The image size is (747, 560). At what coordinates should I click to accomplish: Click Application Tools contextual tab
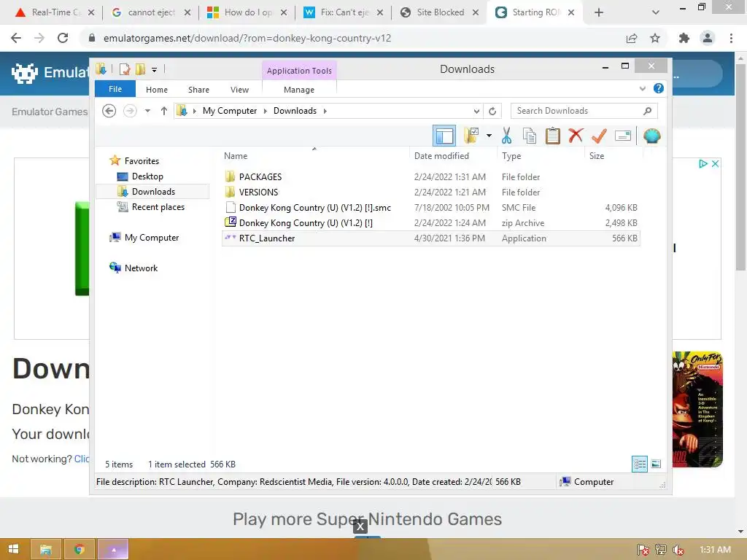click(299, 71)
